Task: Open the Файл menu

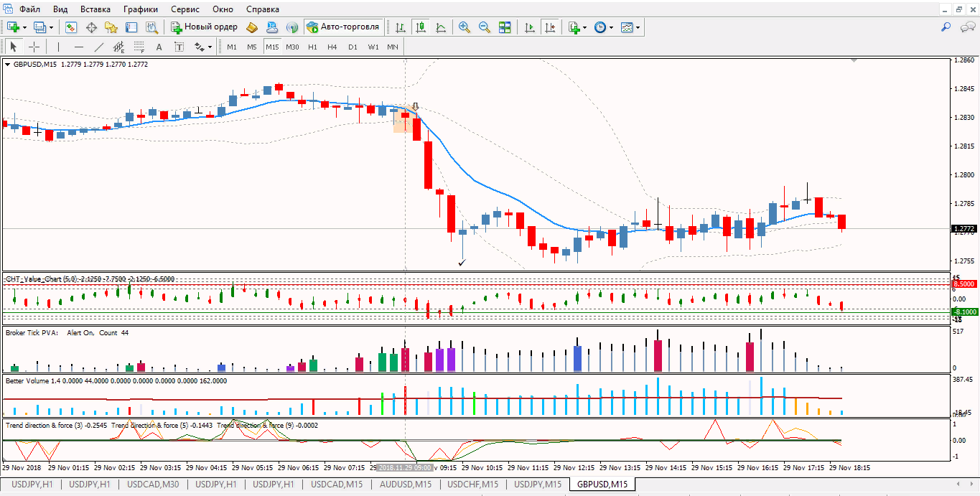Action: [x=30, y=9]
